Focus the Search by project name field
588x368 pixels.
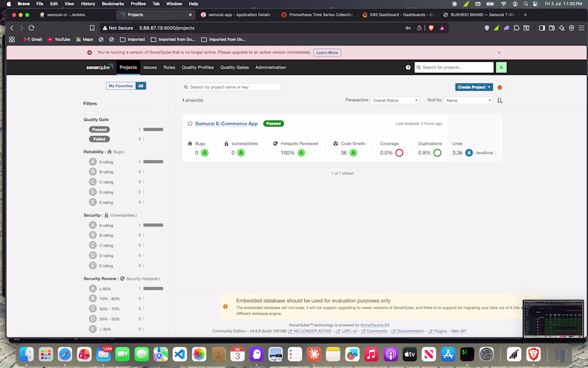(231, 87)
